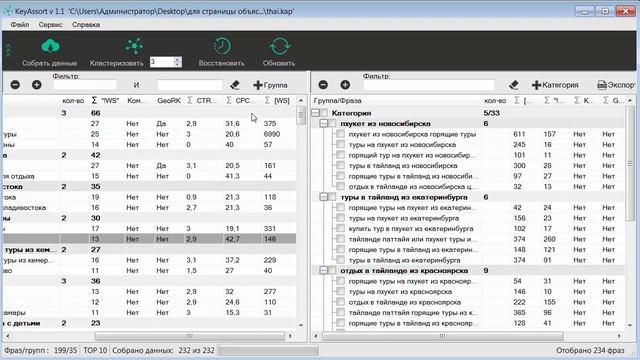Focus the right panel filter field
Viewport: 640px width, 360px height.
point(429,85)
